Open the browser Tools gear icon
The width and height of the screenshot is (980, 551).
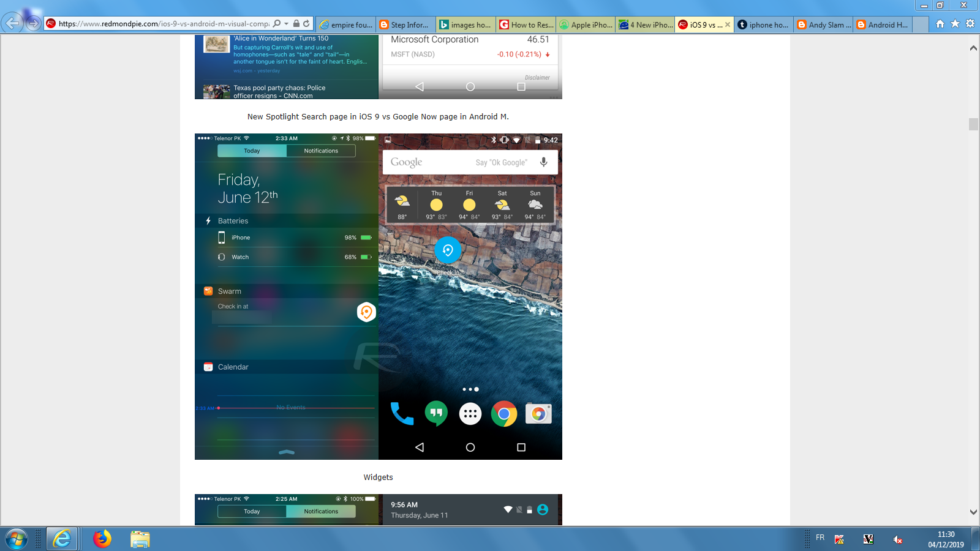click(x=970, y=24)
